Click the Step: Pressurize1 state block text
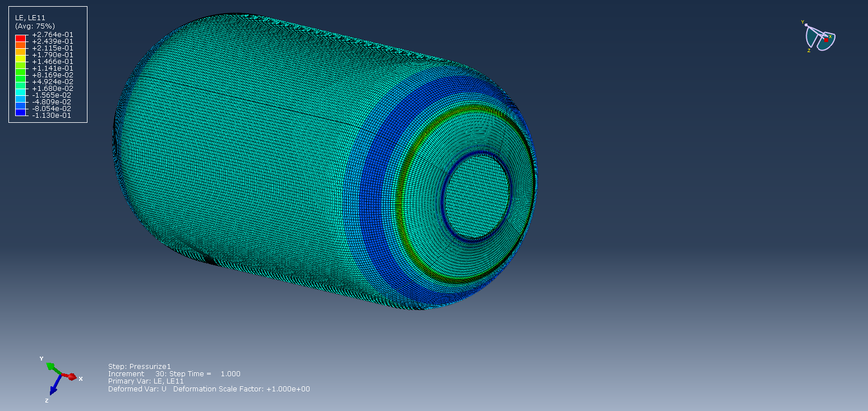This screenshot has height=411, width=868. [140, 366]
